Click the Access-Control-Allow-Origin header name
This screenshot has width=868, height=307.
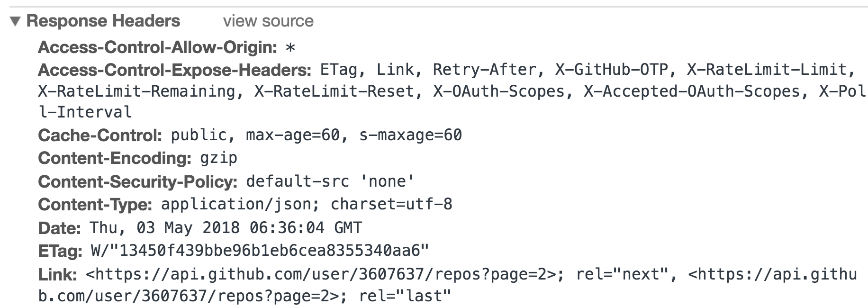[x=157, y=47]
